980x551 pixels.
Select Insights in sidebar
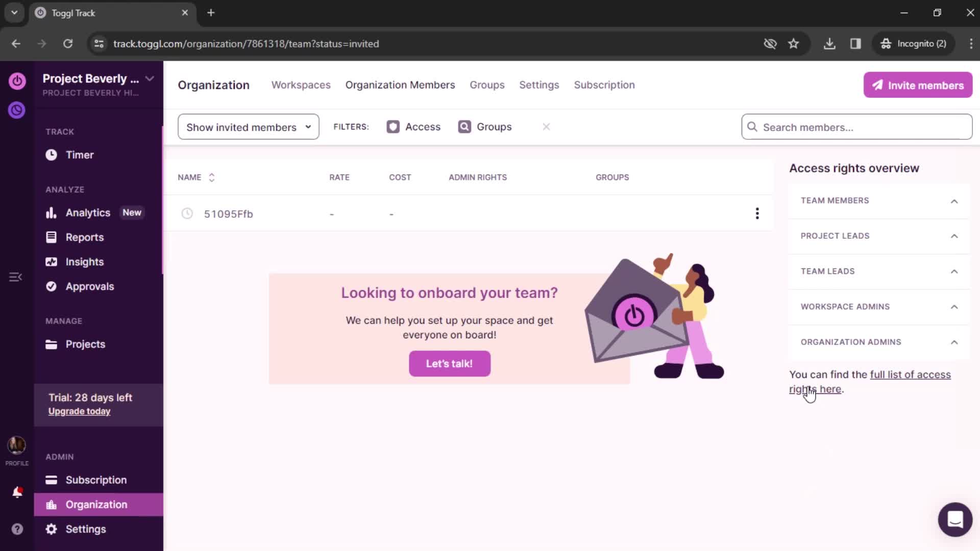pos(85,262)
